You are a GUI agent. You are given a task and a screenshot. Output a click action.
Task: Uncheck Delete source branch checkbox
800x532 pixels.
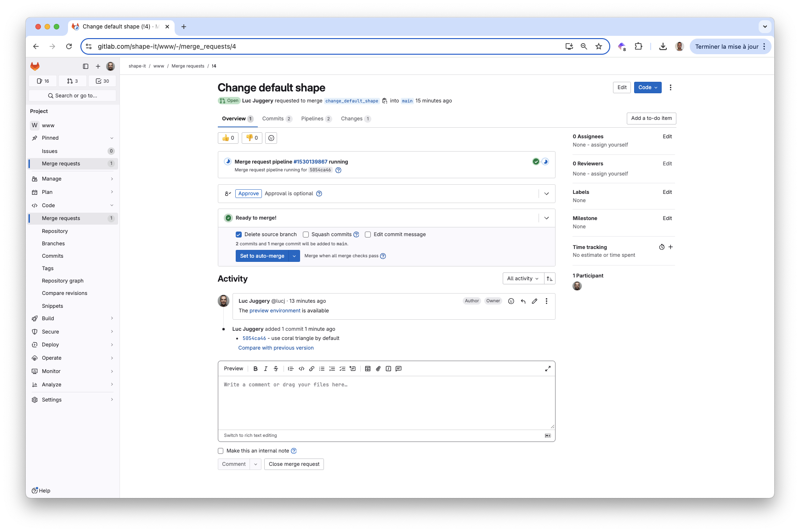[238, 234]
